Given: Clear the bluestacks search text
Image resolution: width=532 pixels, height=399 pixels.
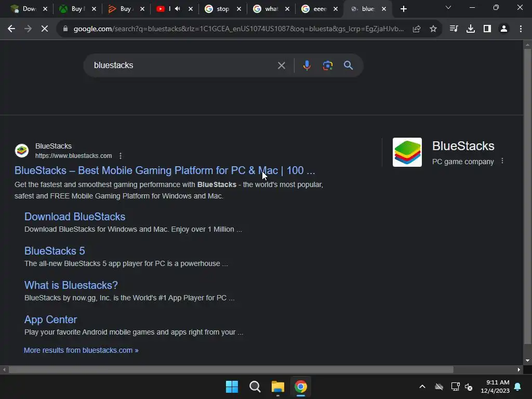Looking at the screenshot, I should pyautogui.click(x=281, y=65).
